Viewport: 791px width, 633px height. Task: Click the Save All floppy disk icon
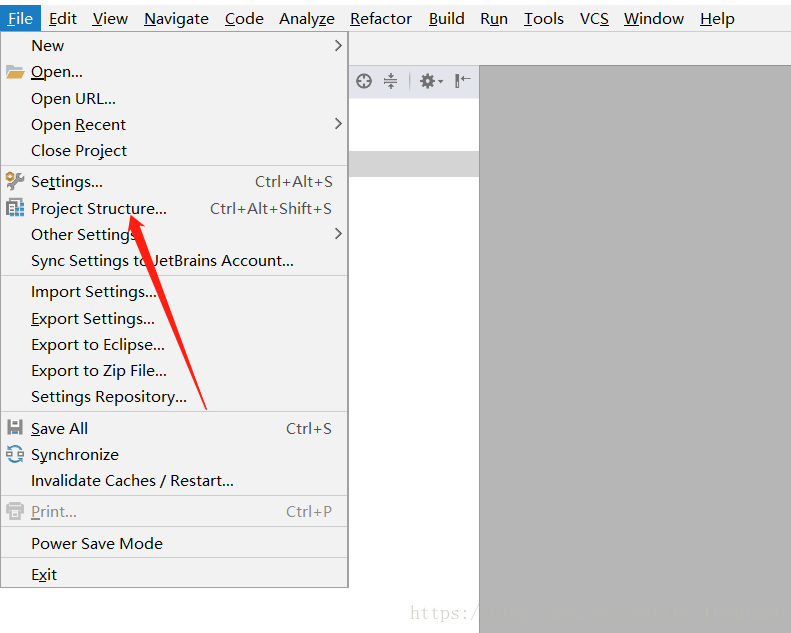click(15, 428)
